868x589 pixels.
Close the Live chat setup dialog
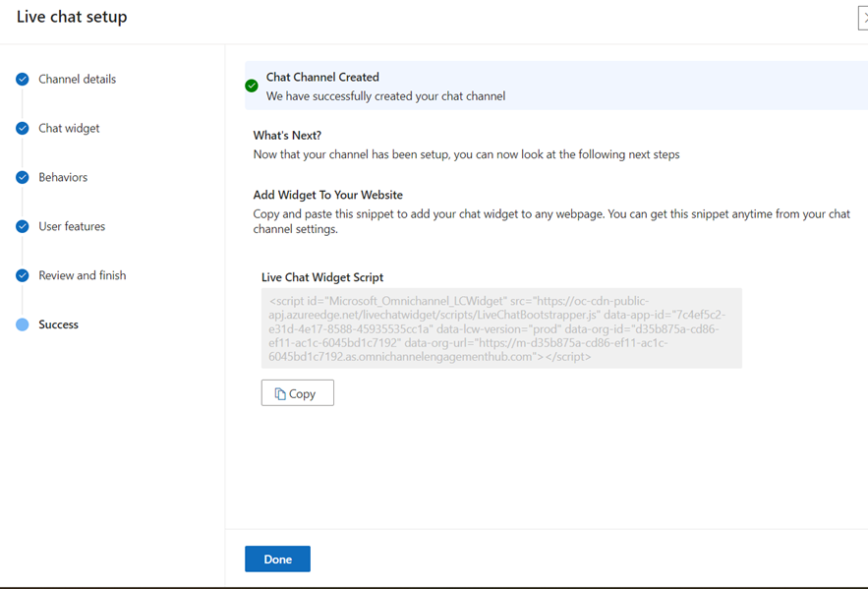(863, 18)
